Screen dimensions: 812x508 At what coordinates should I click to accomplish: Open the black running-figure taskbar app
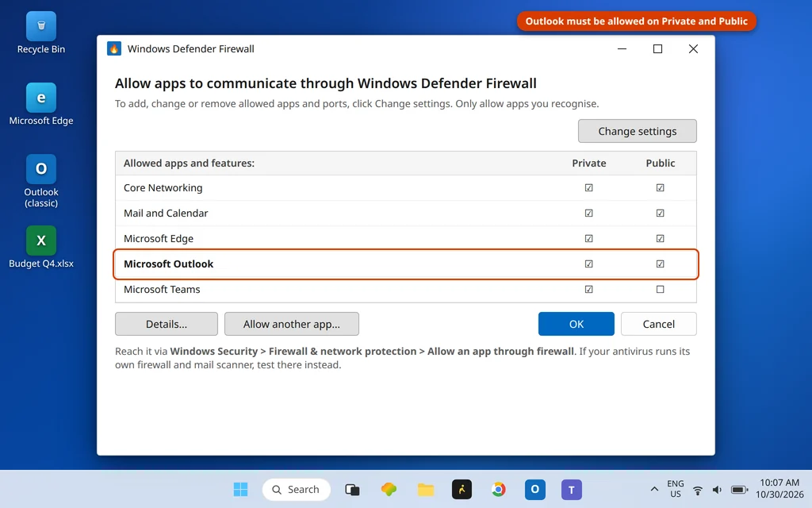(462, 489)
